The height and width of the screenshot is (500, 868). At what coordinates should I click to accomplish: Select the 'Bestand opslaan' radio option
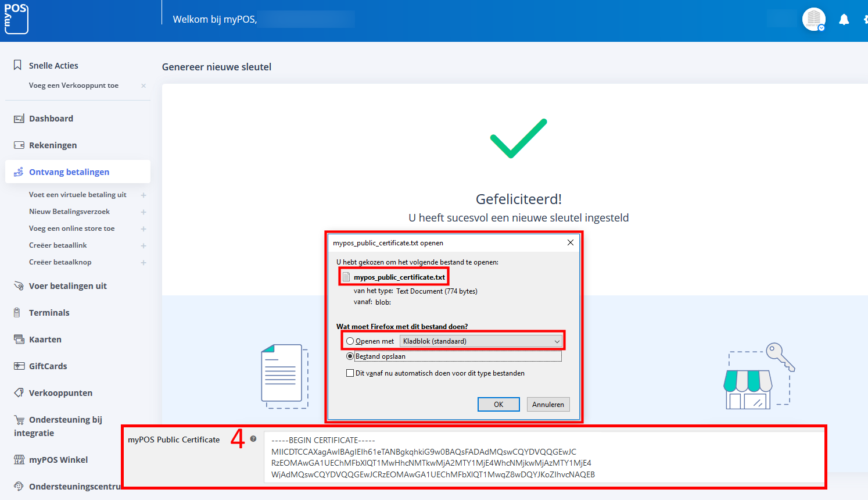pos(350,356)
